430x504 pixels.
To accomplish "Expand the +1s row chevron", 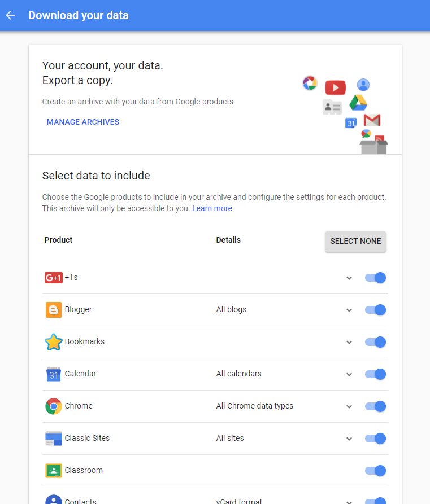I will click(x=349, y=278).
